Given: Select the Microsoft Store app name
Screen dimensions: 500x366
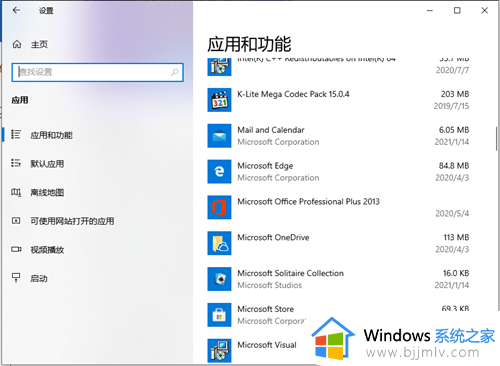Looking at the screenshot, I should (266, 309).
